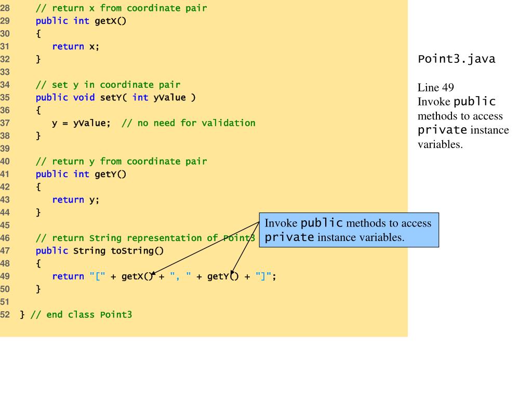Click the comment "// return x from coordinate pair"
Image resolution: width=532 pixels, height=399 pixels.
coord(121,8)
